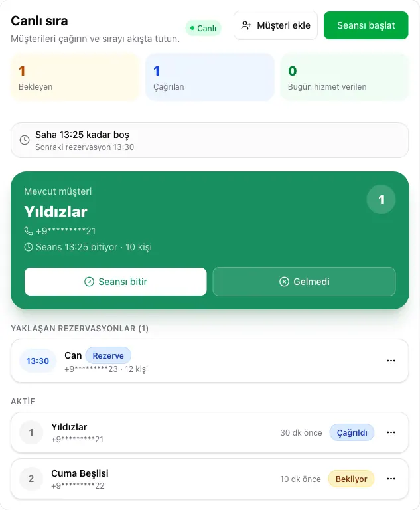
Task: Click the Seansı başlat button
Action: tap(366, 25)
